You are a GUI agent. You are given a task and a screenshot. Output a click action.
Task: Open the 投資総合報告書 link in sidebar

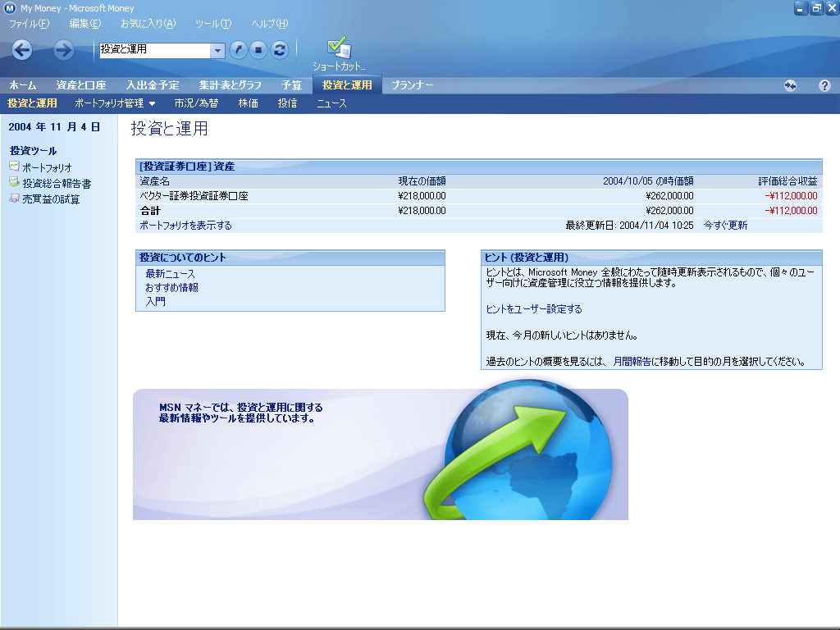pyautogui.click(x=57, y=184)
